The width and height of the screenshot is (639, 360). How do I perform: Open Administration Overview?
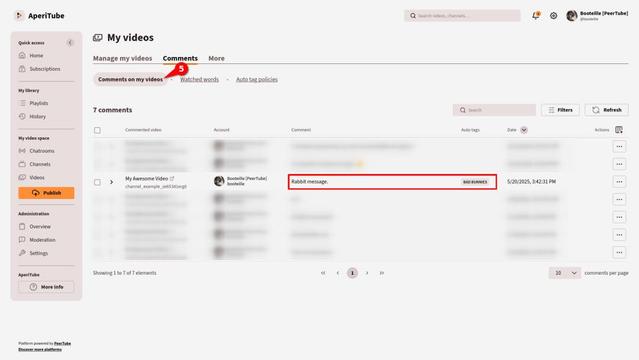tap(35, 226)
